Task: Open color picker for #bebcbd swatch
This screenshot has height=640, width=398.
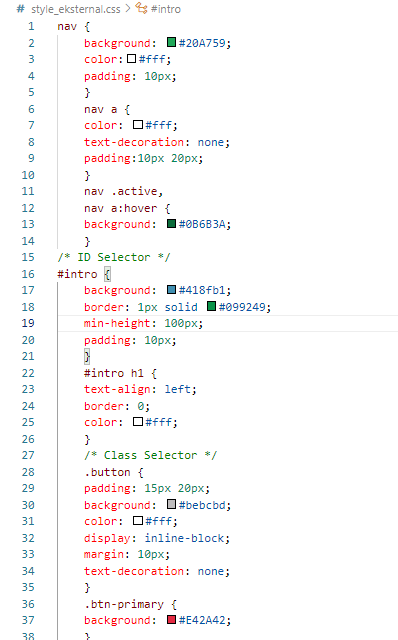Action: click(x=171, y=504)
